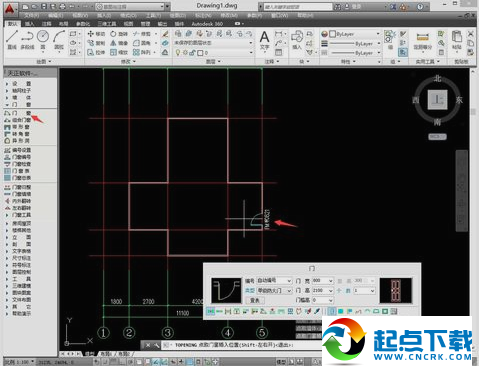This screenshot has height=366, width=479.
Task: Select the Circle (圆) draw tool
Action: pyautogui.click(x=43, y=39)
